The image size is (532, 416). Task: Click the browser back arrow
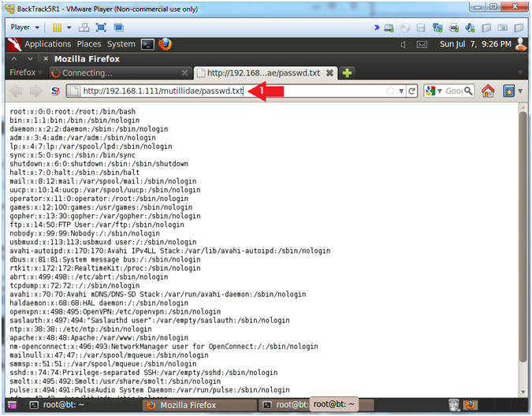(x=16, y=91)
